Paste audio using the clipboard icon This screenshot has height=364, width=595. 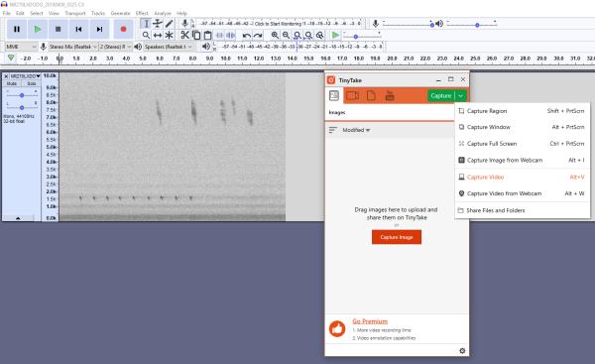pos(207,36)
